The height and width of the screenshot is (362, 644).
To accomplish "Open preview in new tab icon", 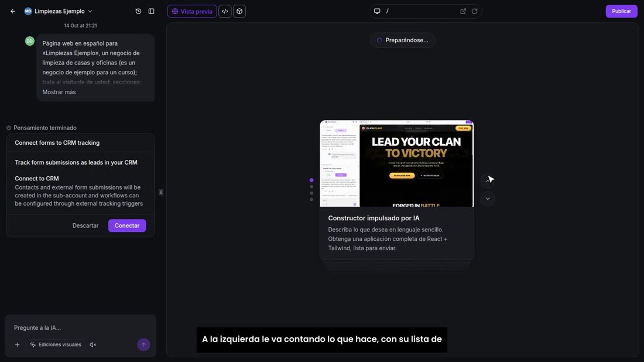I will tap(463, 11).
